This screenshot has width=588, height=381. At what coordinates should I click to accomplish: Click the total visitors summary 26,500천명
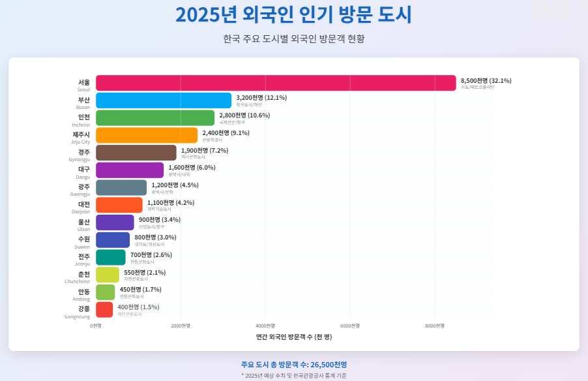coord(294,363)
